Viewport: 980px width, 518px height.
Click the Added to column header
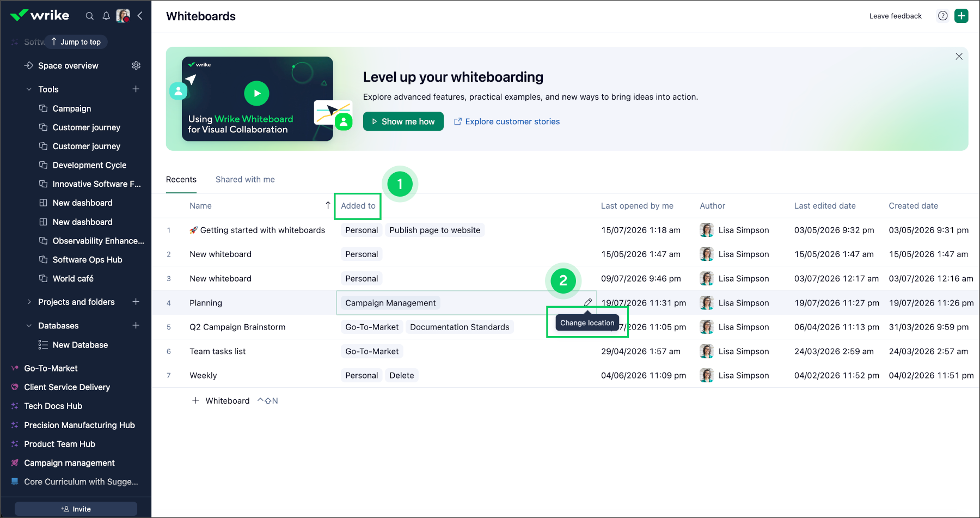pos(358,206)
